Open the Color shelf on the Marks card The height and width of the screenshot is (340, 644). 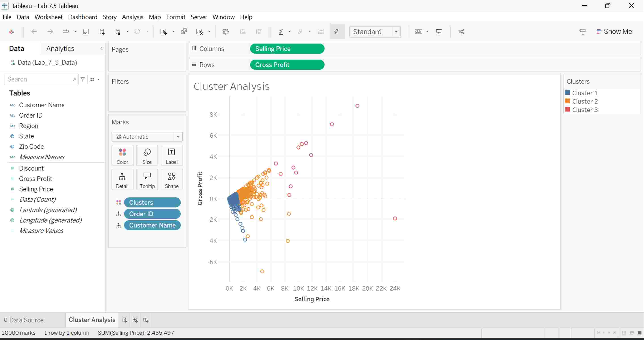[122, 155]
